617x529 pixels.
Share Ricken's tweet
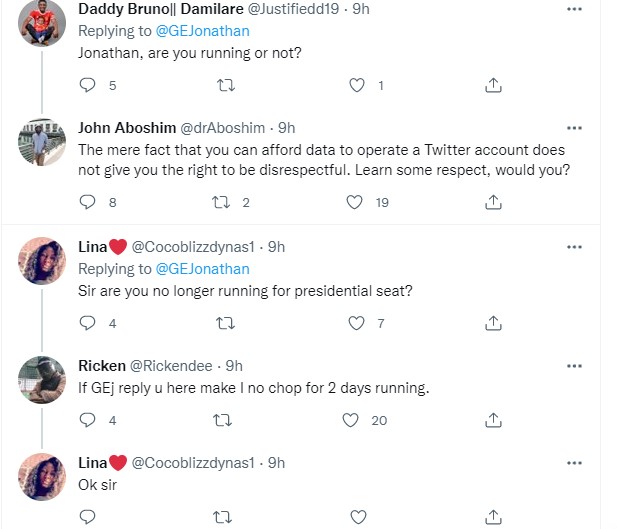tap(492, 420)
